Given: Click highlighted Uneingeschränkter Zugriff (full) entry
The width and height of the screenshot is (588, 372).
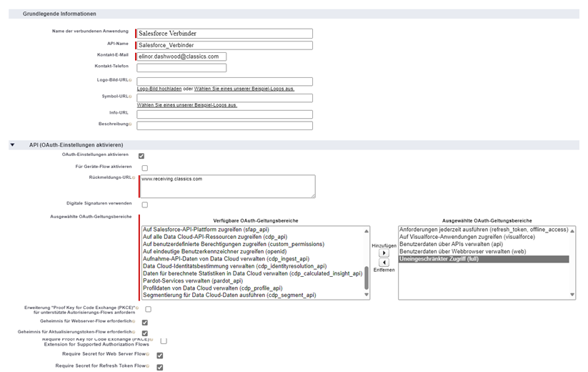Looking at the screenshot, I should [484, 259].
